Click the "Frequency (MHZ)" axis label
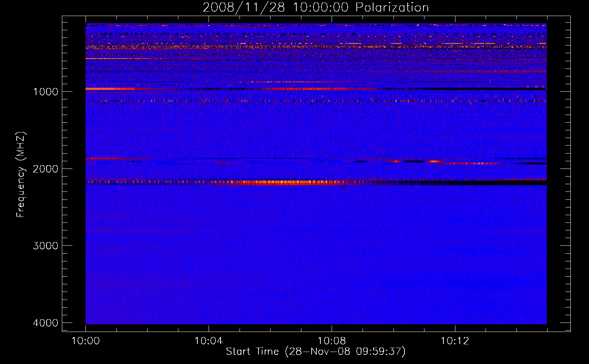The width and height of the screenshot is (589, 364). click(x=21, y=175)
